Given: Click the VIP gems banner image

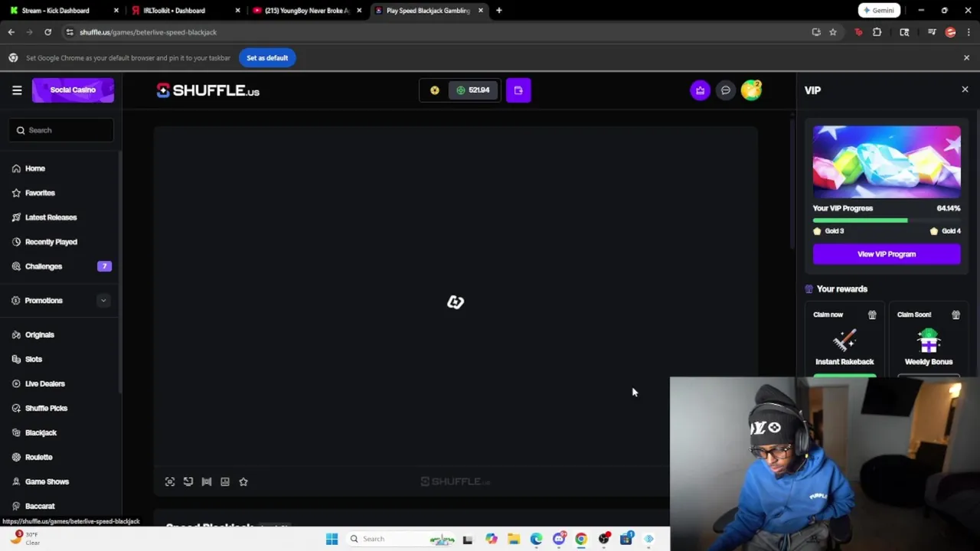Looking at the screenshot, I should [x=887, y=161].
